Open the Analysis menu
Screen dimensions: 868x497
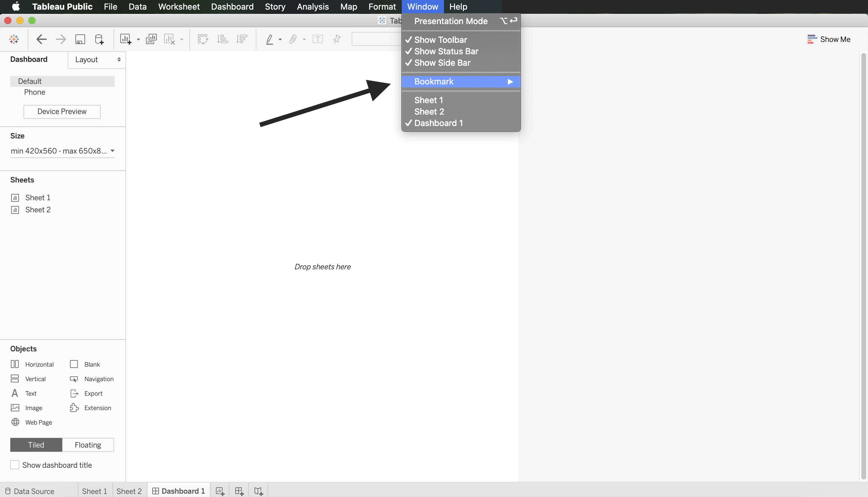[x=312, y=7]
